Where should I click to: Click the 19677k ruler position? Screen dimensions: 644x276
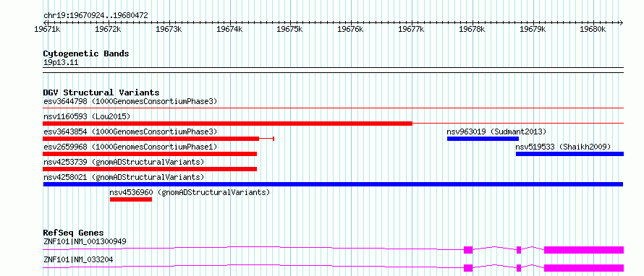pyautogui.click(x=412, y=29)
